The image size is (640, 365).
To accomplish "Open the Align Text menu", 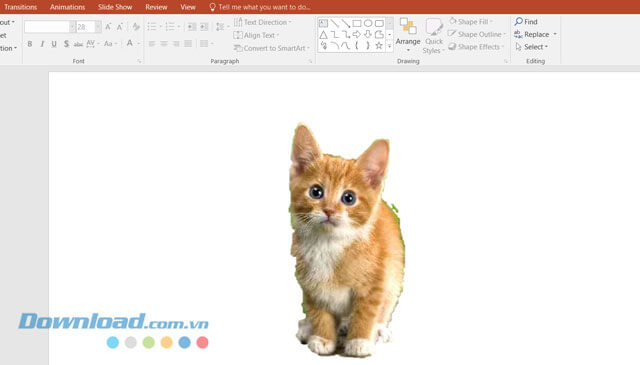I will 256,36.
